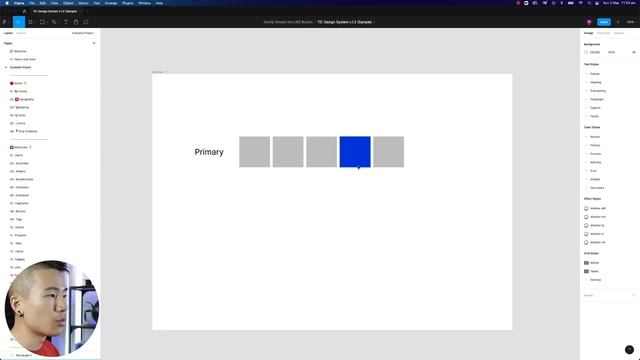Toggle the background color visibility eye

(634, 52)
